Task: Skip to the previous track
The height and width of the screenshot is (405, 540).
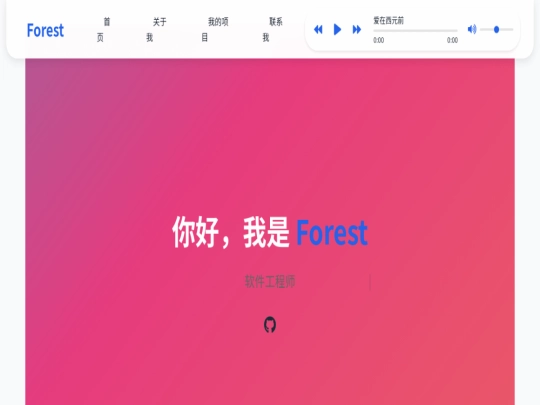Action: [318, 30]
